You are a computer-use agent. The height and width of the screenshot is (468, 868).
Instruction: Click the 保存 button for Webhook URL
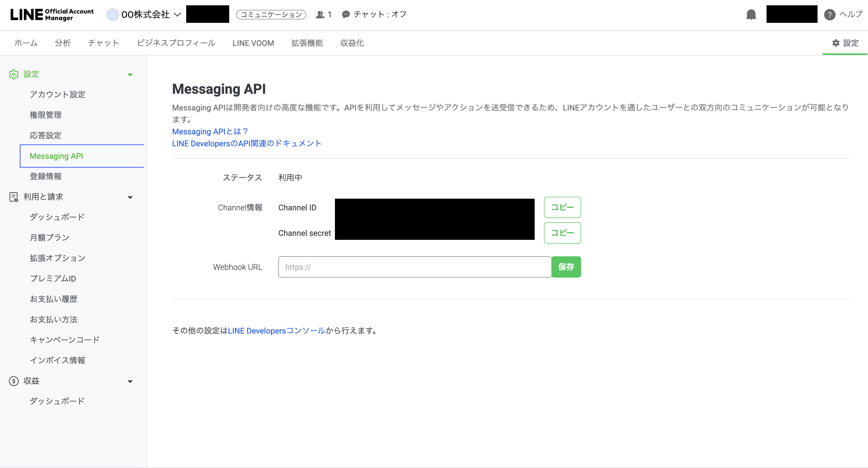point(566,267)
